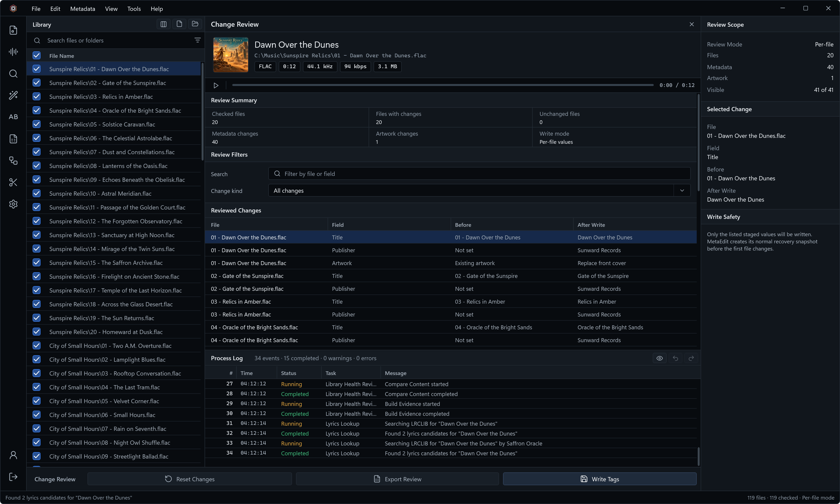The width and height of the screenshot is (840, 504).
Task: Click the Export Review button
Action: click(397, 479)
